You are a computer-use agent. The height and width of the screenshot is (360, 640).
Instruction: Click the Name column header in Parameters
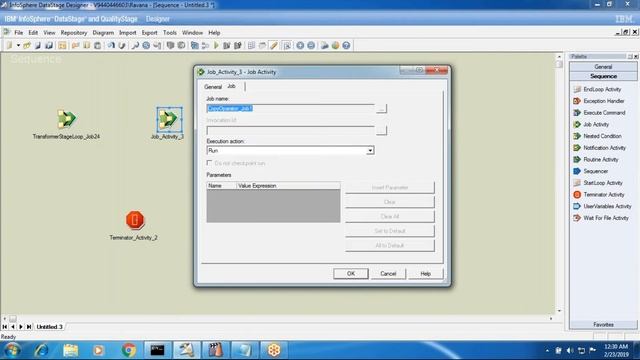click(221, 186)
